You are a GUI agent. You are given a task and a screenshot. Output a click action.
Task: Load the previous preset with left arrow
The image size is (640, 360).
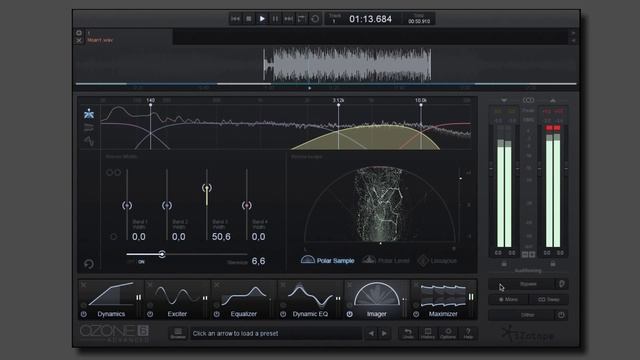[371, 333]
